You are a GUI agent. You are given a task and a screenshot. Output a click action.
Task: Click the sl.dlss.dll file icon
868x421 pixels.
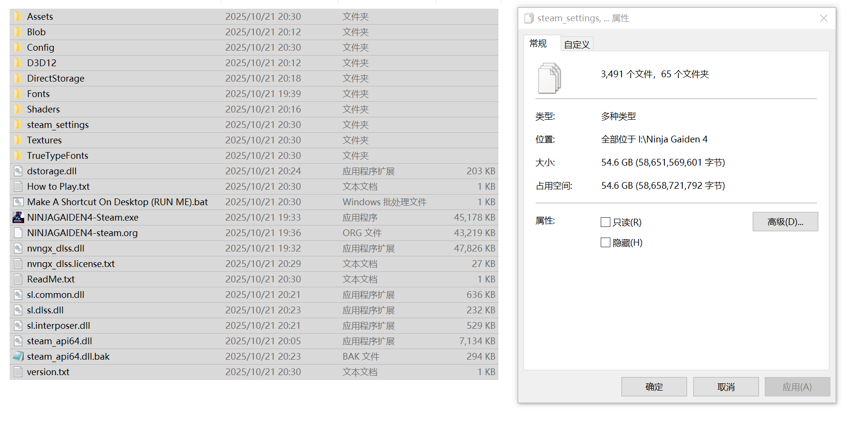pos(18,310)
